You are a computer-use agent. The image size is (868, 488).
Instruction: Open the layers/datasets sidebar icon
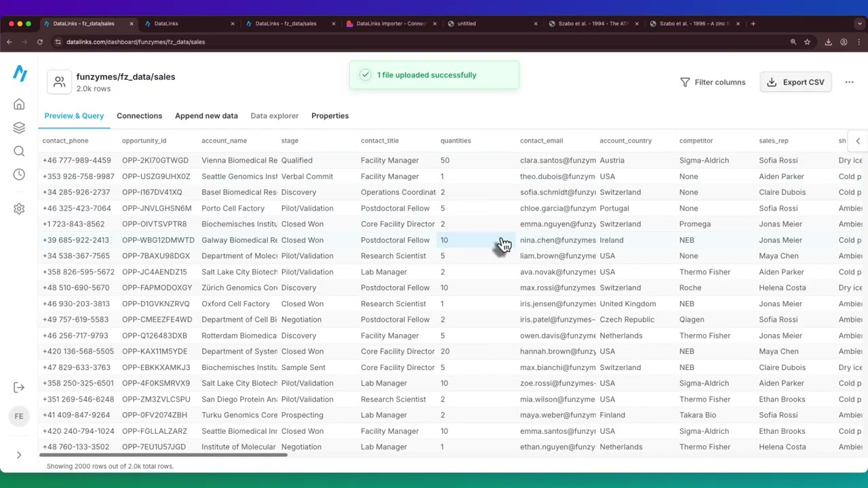tap(19, 127)
